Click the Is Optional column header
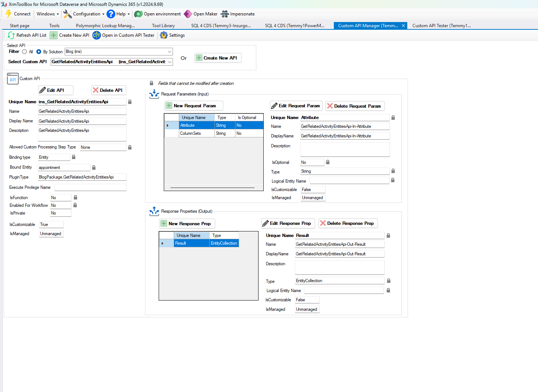This screenshot has width=538, height=392. [x=249, y=118]
